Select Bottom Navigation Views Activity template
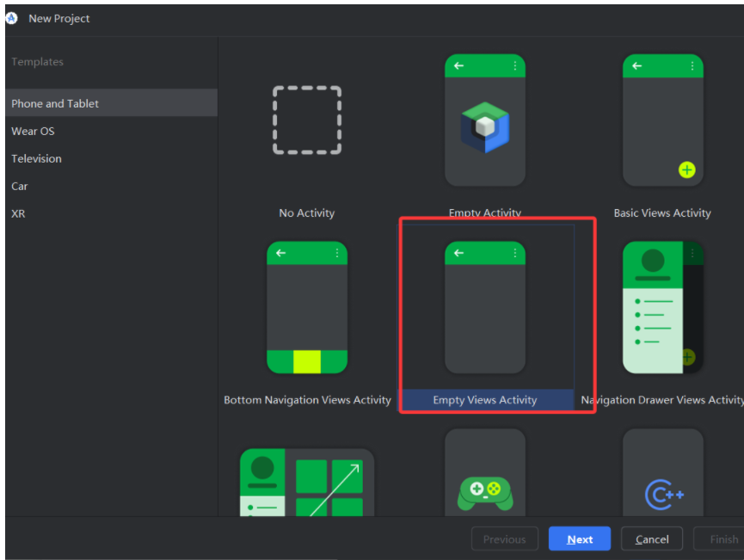Image resolution: width=744 pixels, height=560 pixels. pyautogui.click(x=307, y=307)
